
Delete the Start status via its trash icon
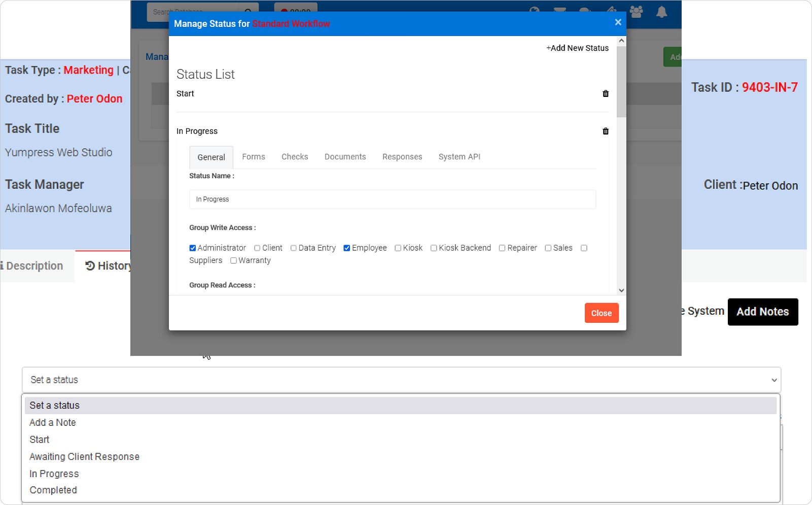pos(605,93)
